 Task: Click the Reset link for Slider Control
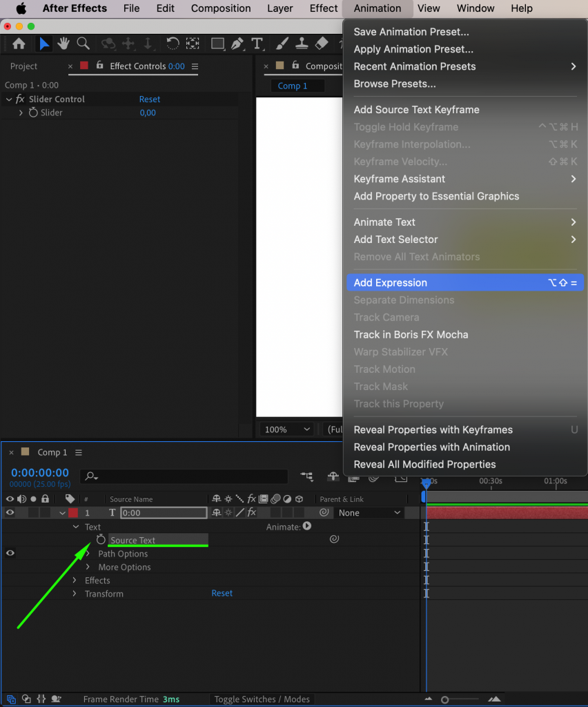click(x=149, y=99)
